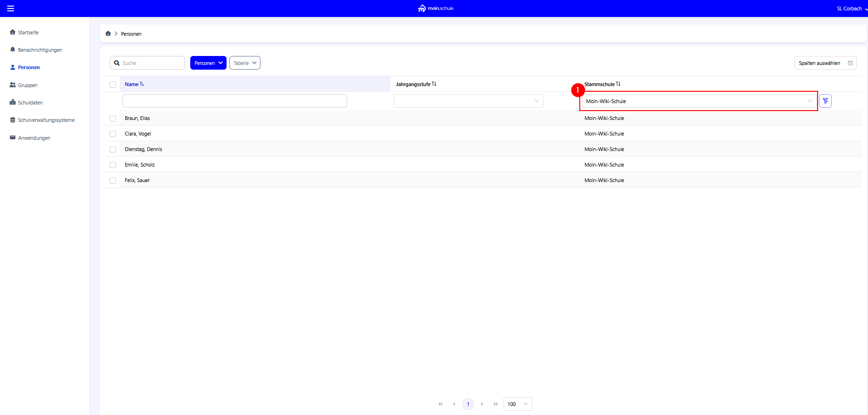Toggle the select-all header checkbox
This screenshot has height=415, width=868.
click(113, 85)
